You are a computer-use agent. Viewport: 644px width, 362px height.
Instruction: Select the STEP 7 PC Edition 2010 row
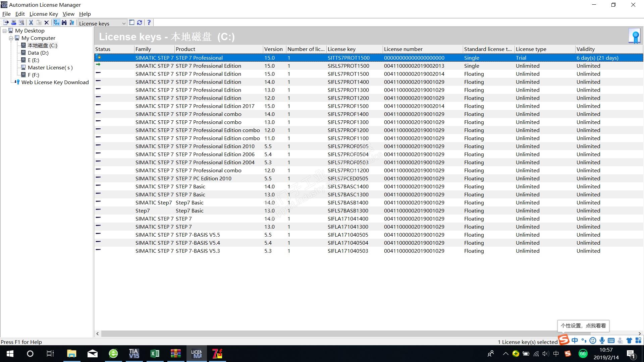[203, 179]
